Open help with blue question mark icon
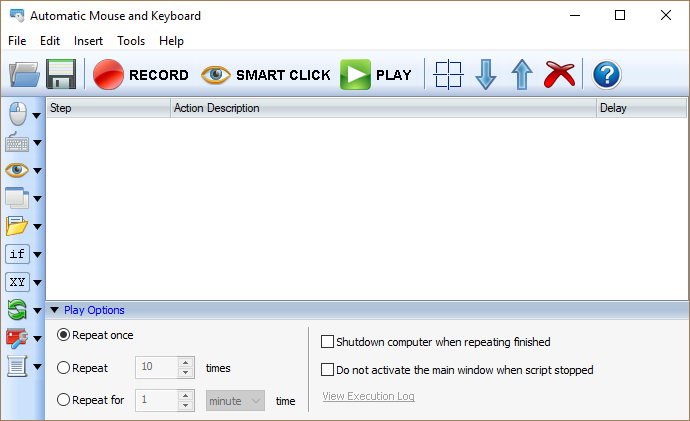Viewport: 690px width, 421px height. (x=607, y=75)
